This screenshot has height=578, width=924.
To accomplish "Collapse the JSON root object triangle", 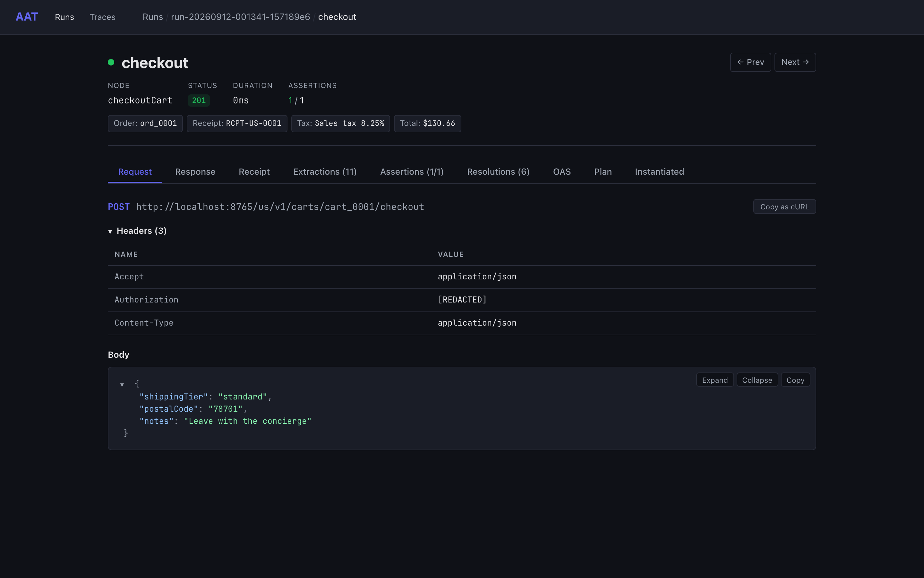I will [x=122, y=385].
